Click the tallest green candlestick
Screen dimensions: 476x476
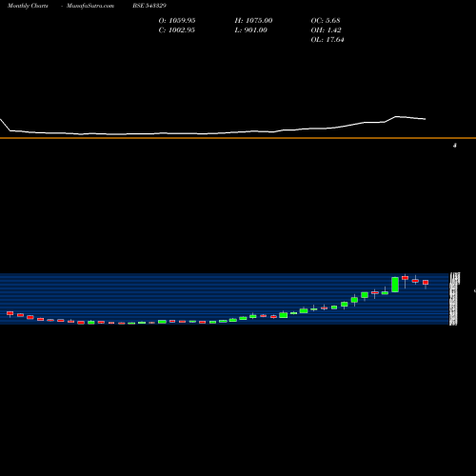point(395,285)
